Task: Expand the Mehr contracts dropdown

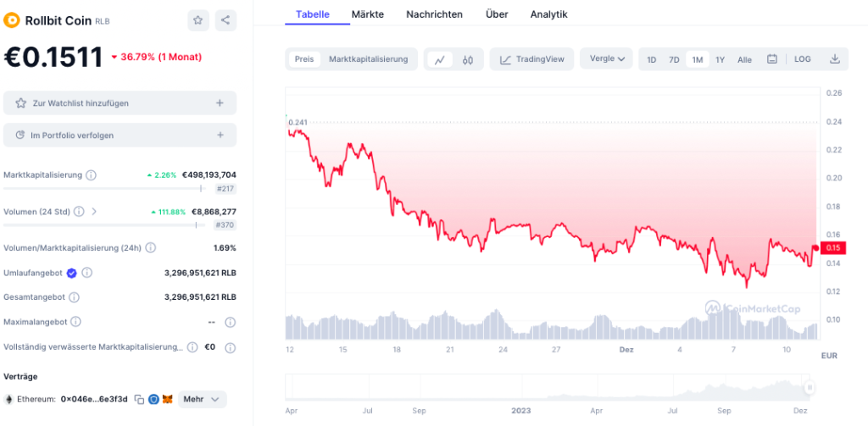Action: [202, 399]
